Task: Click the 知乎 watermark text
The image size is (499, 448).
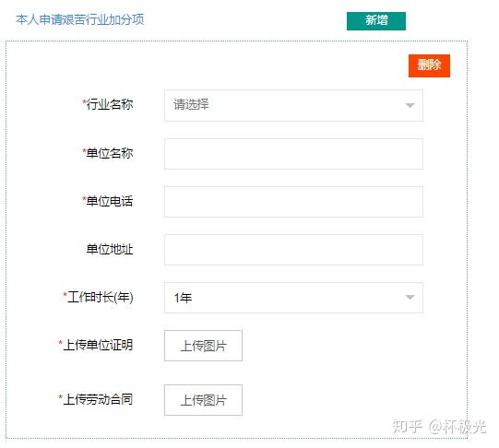Action: coord(408,427)
